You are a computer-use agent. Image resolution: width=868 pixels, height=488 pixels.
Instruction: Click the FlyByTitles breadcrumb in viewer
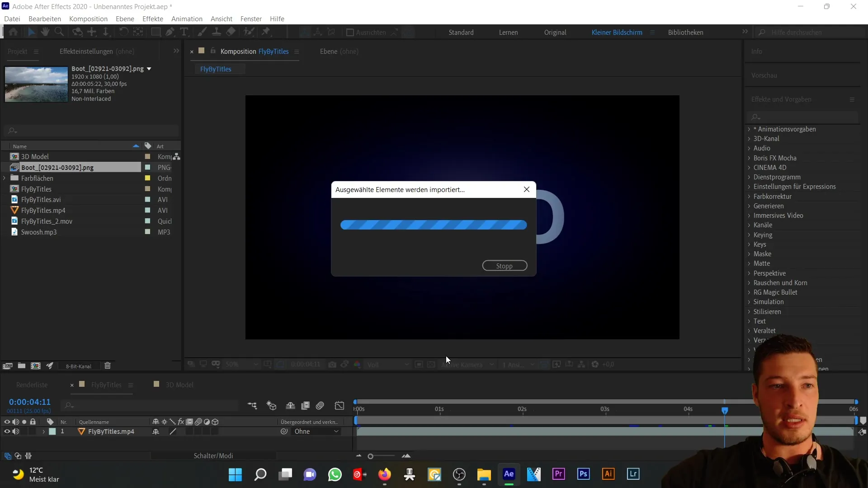pyautogui.click(x=216, y=69)
